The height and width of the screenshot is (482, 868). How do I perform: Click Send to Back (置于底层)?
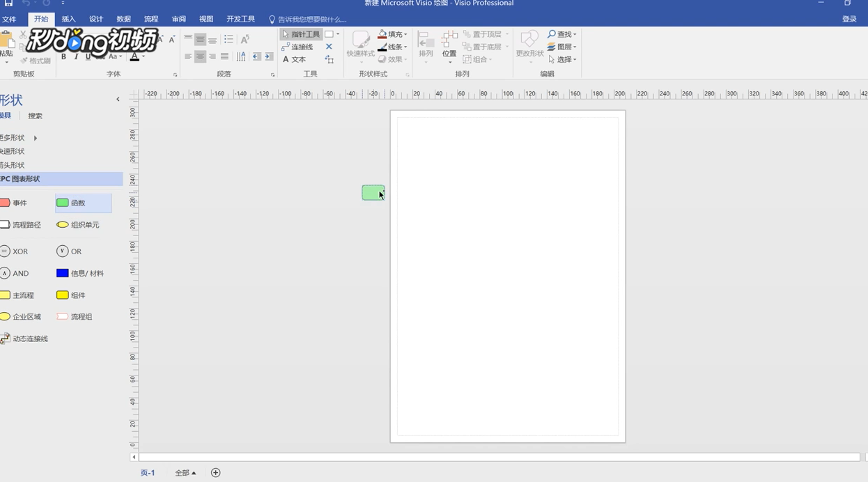click(x=486, y=47)
